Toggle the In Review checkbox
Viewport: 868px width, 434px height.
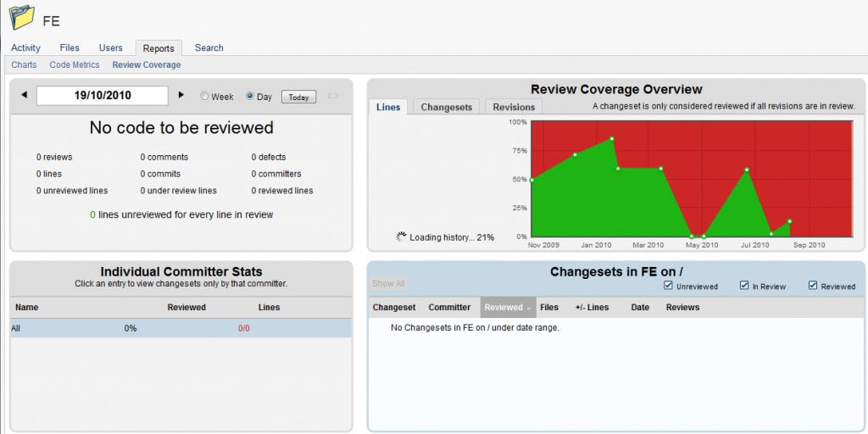(744, 286)
